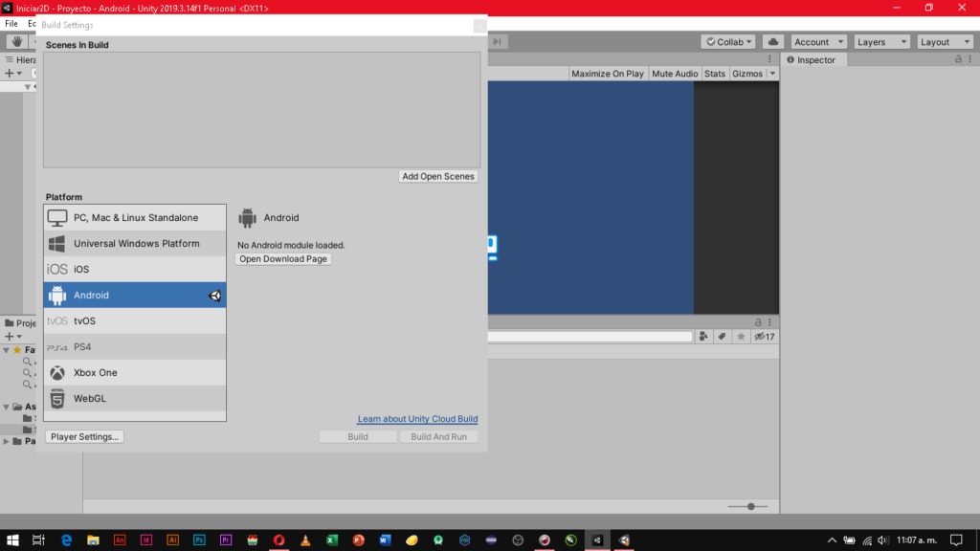
Task: Switch to the Project tab
Action: (x=20, y=323)
